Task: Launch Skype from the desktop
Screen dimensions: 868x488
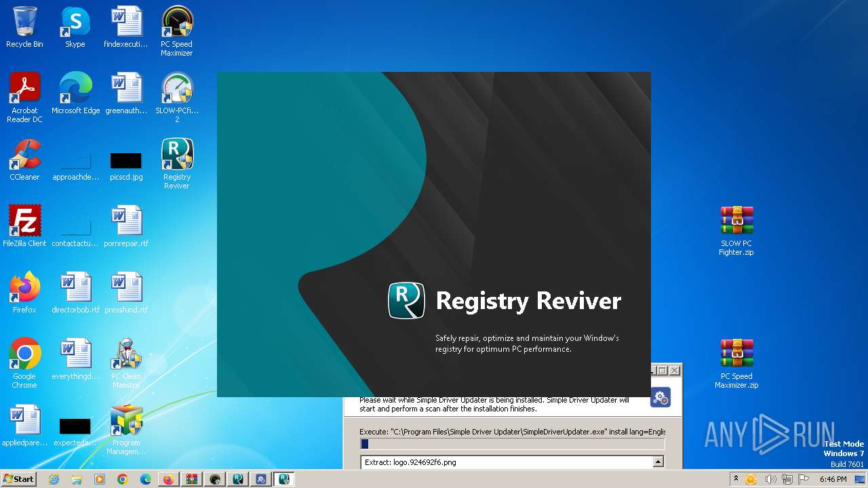Action: click(x=75, y=27)
